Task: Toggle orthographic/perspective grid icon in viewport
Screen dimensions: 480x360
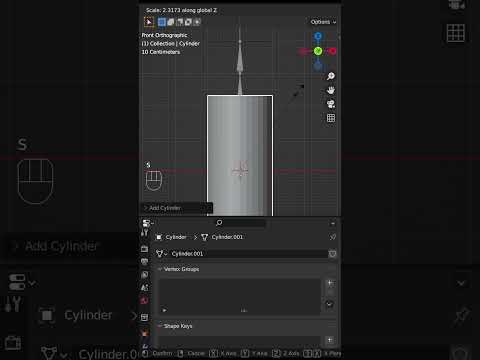Action: tap(331, 118)
